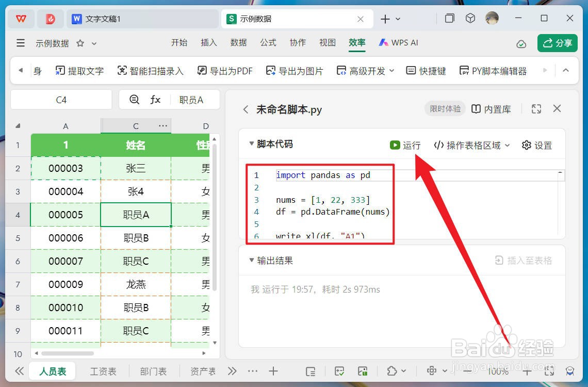Collapse the 脚本代码 section
Image resolution: width=588 pixels, height=387 pixels.
pyautogui.click(x=251, y=145)
